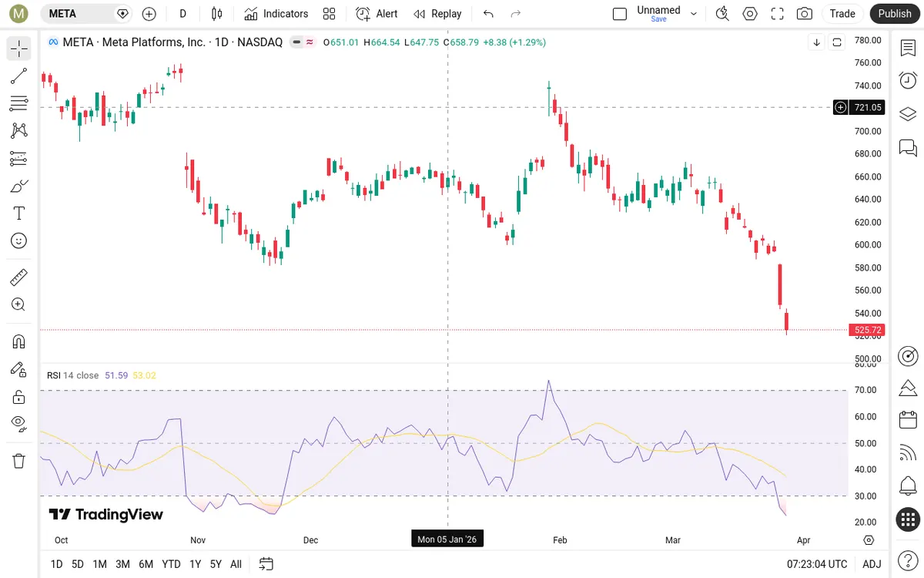Screen dimensions: 924x578
Task: Select the ruler Measure tool
Action: (x=19, y=277)
